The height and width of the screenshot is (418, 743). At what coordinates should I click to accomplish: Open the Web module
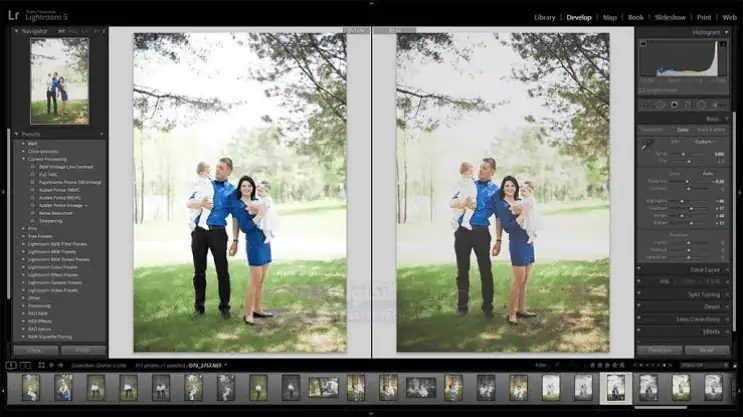tap(730, 18)
